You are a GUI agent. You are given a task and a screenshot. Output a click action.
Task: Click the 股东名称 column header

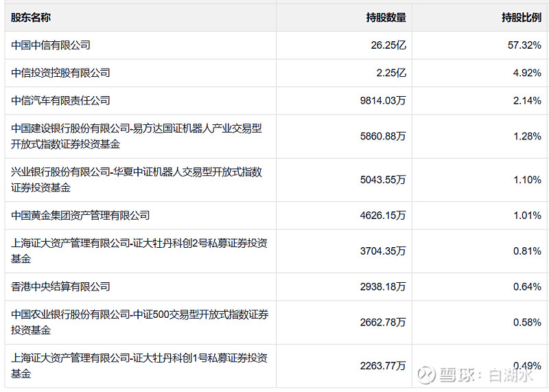pos(31,17)
